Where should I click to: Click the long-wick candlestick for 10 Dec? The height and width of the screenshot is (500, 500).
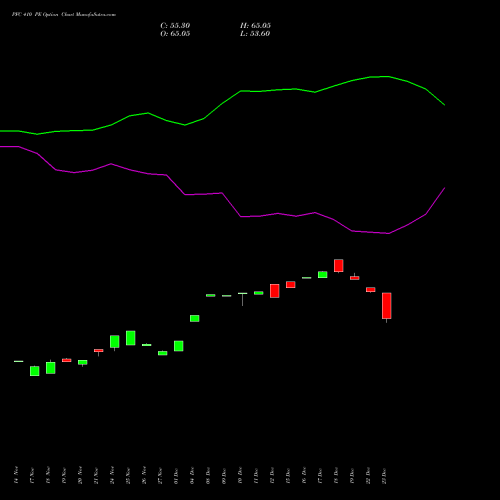[x=243, y=299]
